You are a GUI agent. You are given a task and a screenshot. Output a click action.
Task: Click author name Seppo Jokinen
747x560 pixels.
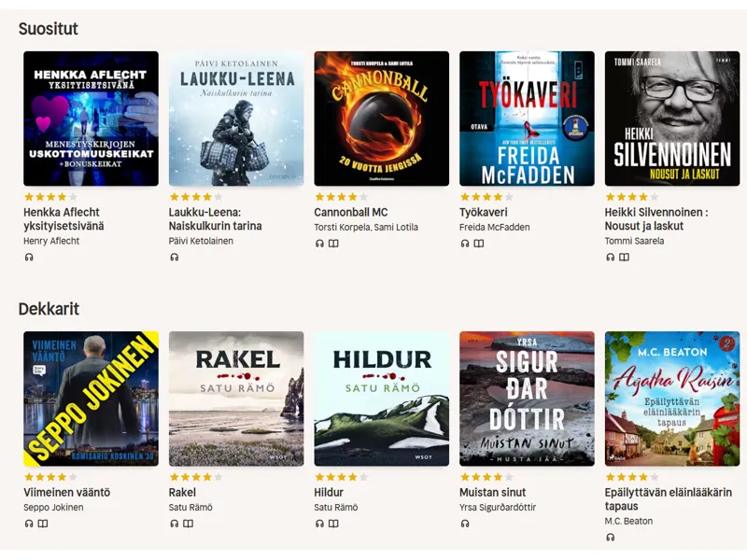pos(53,508)
